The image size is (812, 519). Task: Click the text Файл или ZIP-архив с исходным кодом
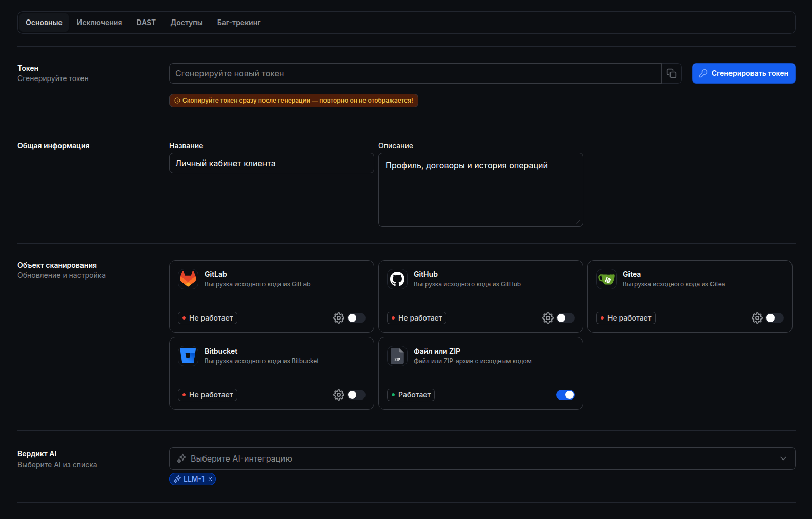pos(472,361)
